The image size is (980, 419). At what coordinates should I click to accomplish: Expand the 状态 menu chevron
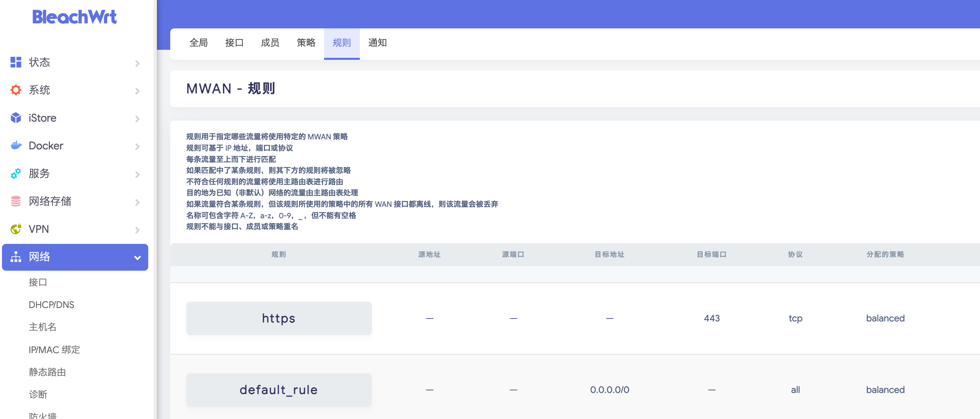pos(137,63)
